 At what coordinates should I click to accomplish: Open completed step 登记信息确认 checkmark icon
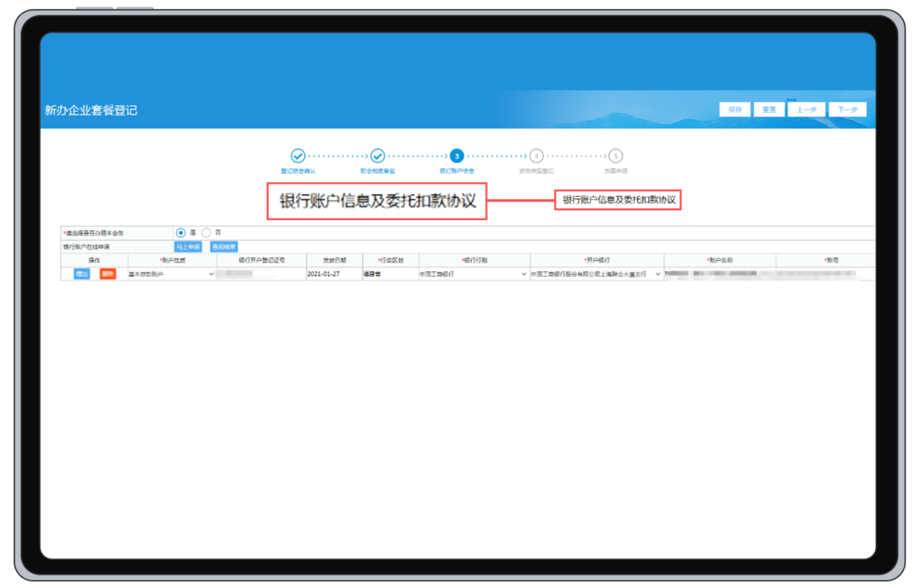298,156
